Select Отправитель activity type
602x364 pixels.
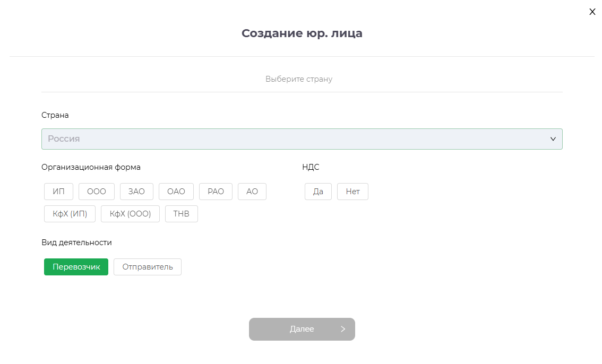click(x=148, y=266)
